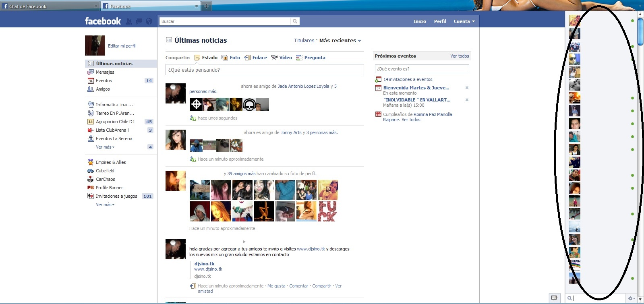Screen dimensions: 644x304
Task: Focus the ¿Qué evento es? field
Action: click(422, 69)
